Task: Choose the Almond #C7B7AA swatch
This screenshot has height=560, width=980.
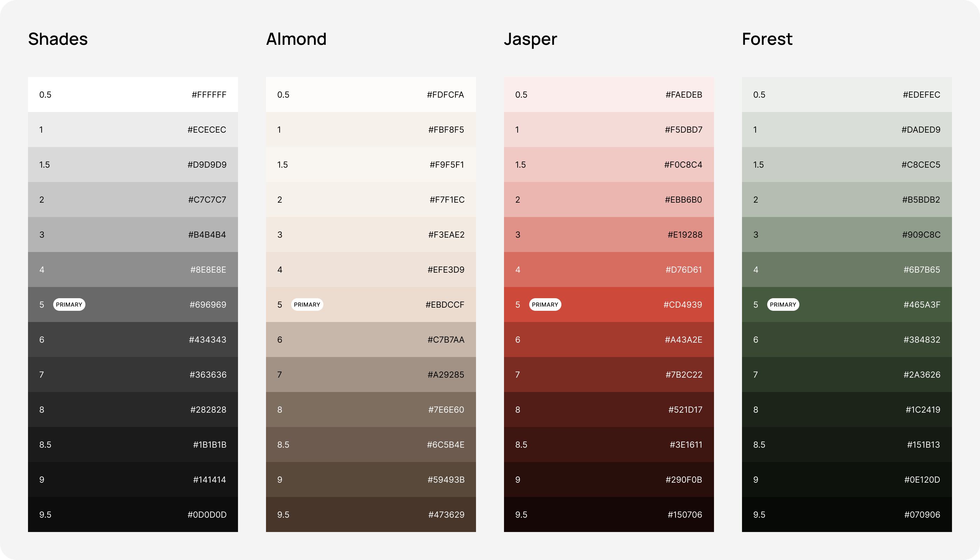Action: coord(371,339)
